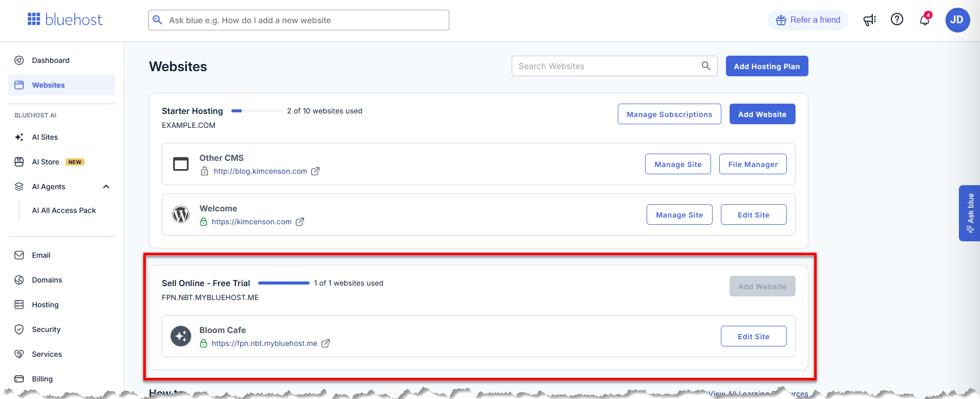Click the Starter Hosting usage progress bar
The width and height of the screenshot is (980, 399).
coord(257,111)
